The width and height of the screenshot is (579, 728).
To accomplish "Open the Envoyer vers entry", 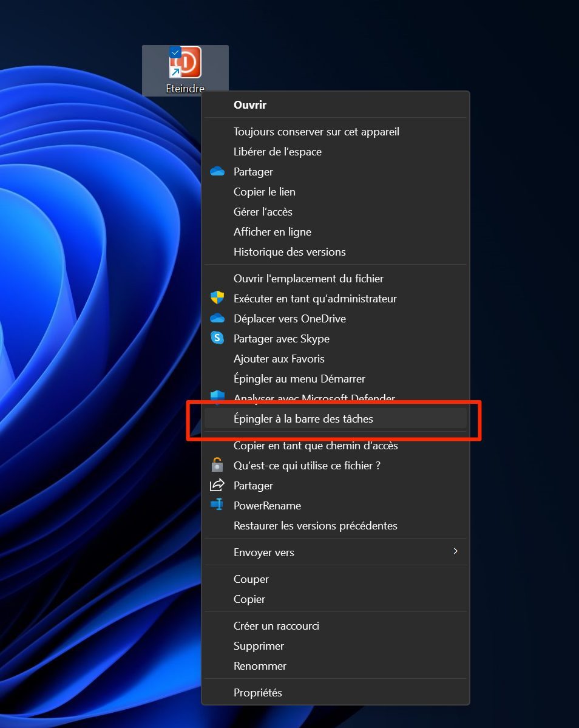I will [336, 552].
